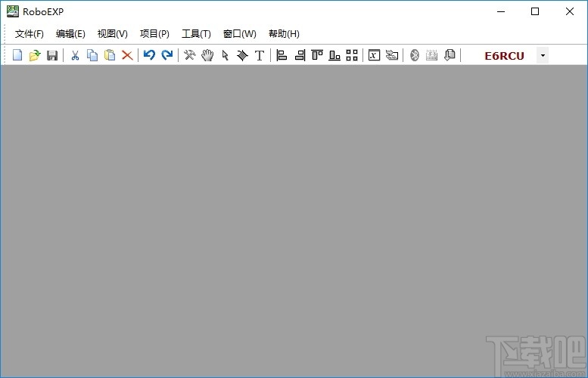Click the toolbar icon right of the variable icon
This screenshot has height=378, width=588.
(x=392, y=55)
